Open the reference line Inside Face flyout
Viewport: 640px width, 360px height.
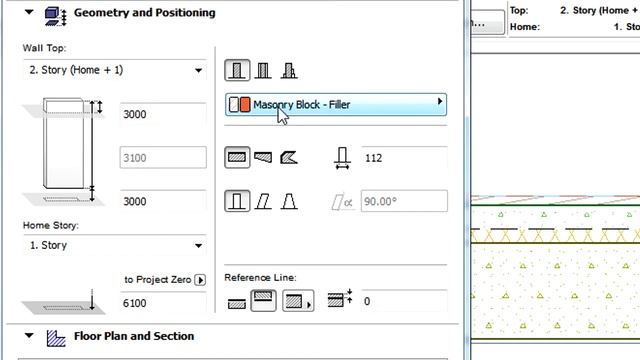298,301
